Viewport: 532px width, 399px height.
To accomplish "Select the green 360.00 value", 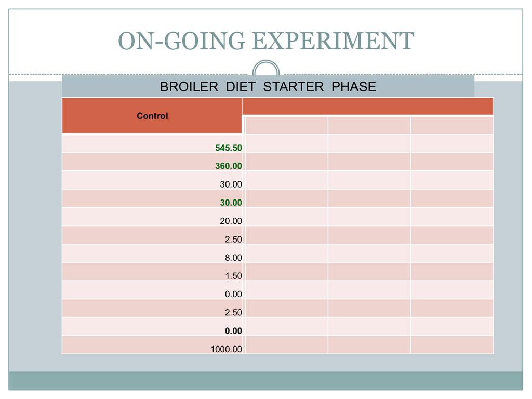I will [x=229, y=166].
